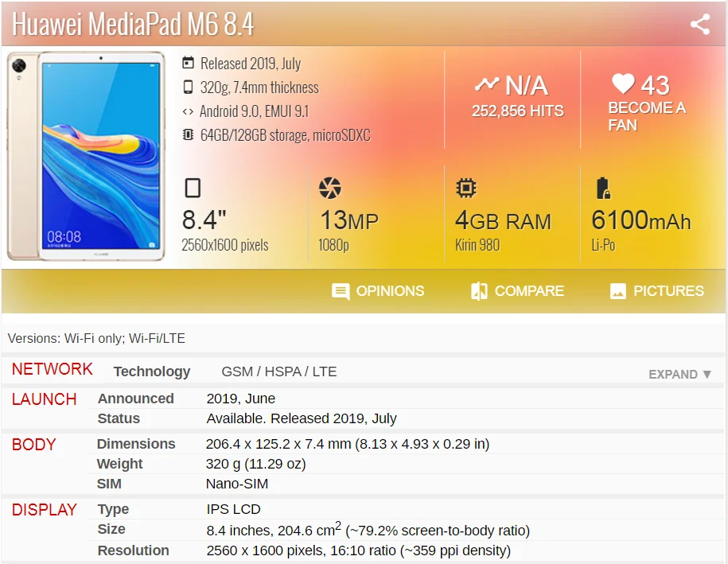728x564 pixels.
Task: Click the Nano-SIM value
Action: tap(237, 484)
